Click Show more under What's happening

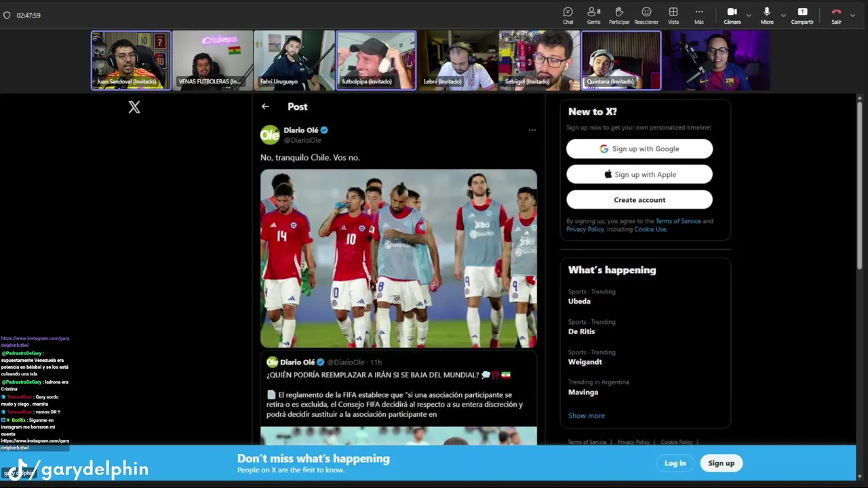(x=587, y=415)
